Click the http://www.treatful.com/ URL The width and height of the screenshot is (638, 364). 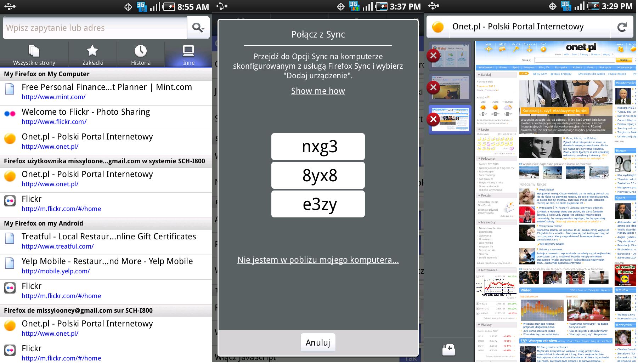(58, 246)
